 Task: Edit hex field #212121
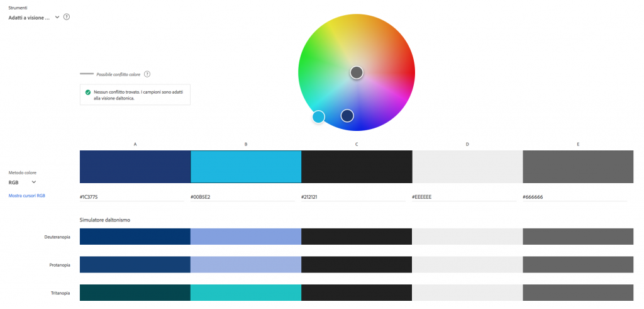353,197
